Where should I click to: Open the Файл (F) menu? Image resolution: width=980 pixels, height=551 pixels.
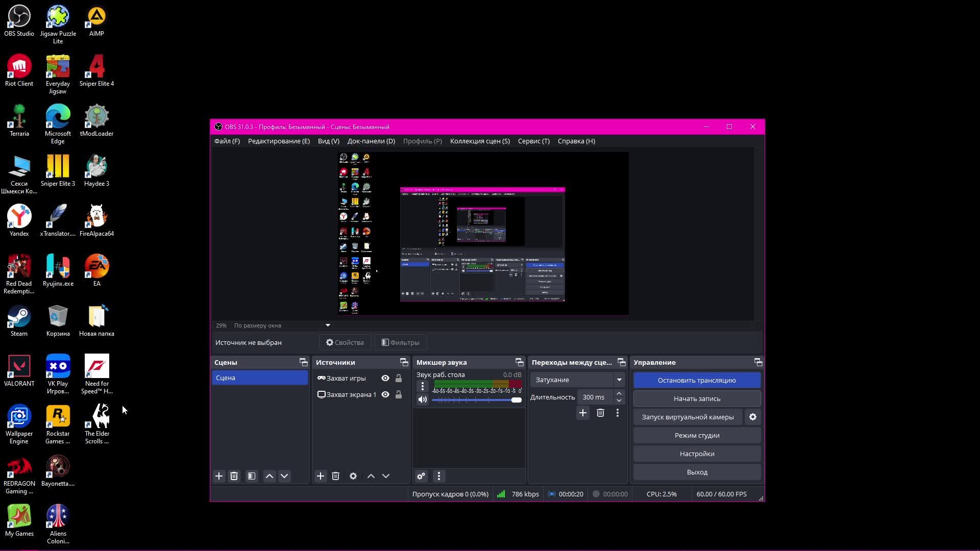point(227,141)
